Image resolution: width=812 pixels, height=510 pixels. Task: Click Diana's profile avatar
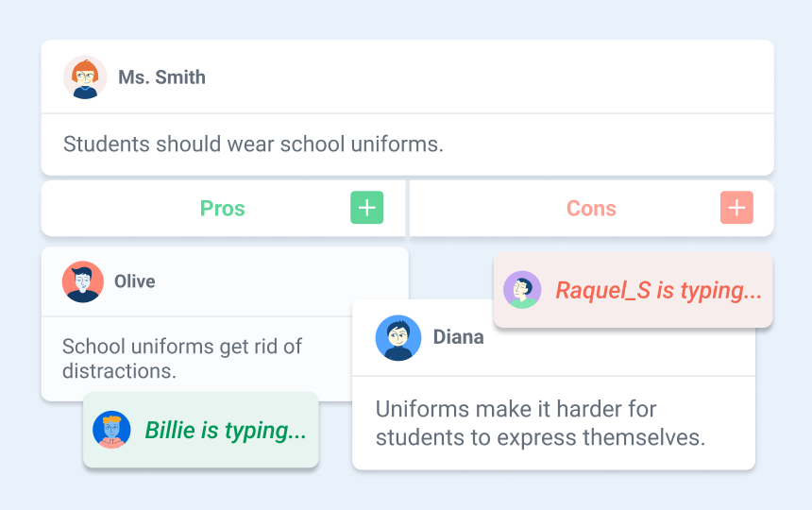coord(398,337)
